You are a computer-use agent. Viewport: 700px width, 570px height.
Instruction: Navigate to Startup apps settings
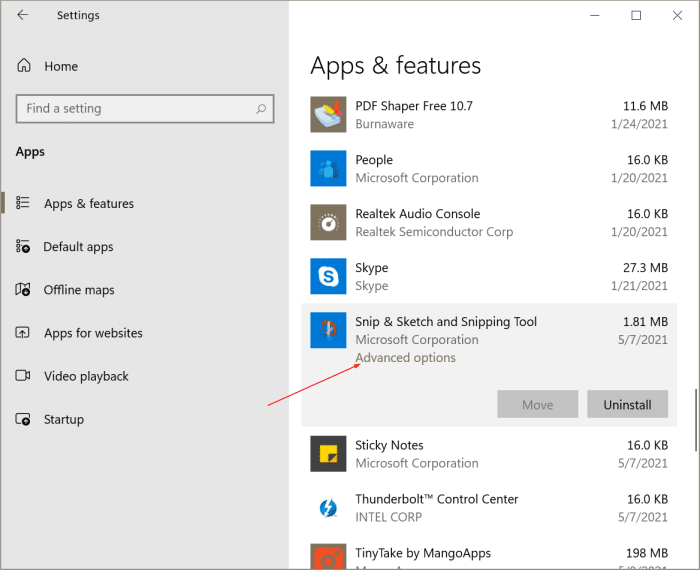[x=64, y=420]
